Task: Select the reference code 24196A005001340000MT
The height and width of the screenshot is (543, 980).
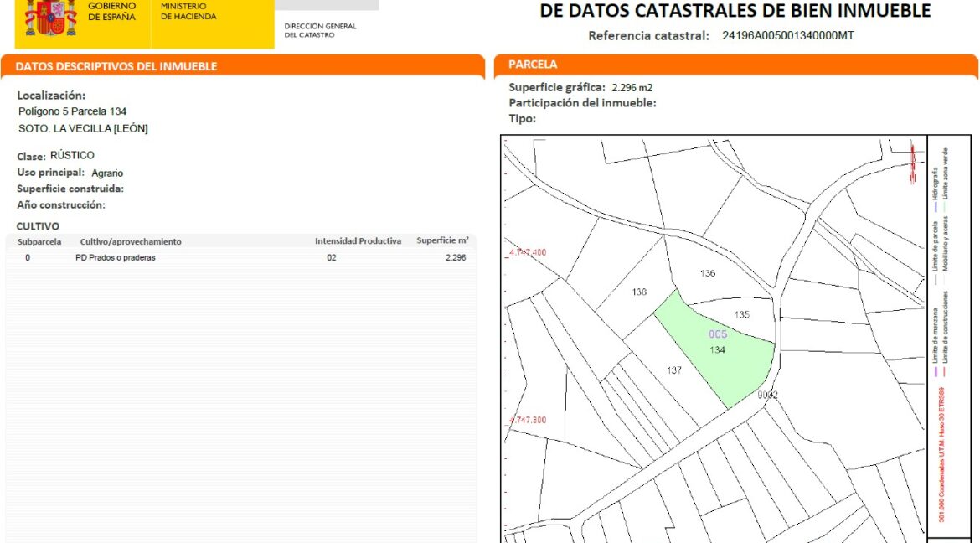Action: [788, 36]
